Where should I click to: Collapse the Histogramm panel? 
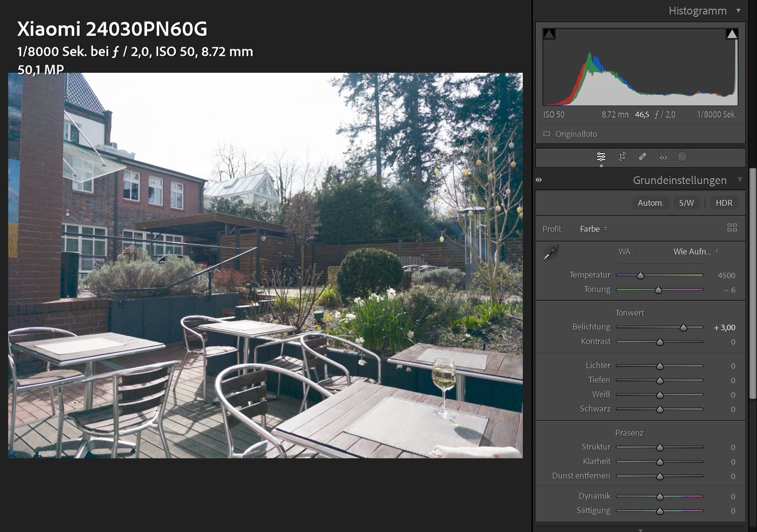(738, 11)
